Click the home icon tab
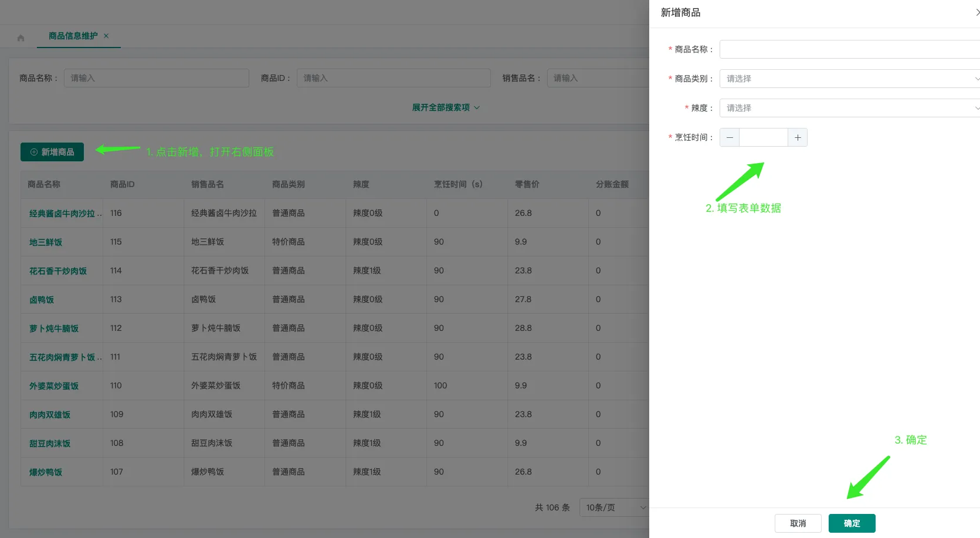 21,38
